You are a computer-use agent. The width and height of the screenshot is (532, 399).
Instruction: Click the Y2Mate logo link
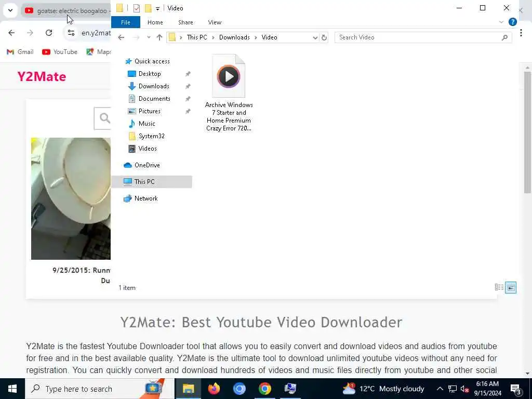tap(42, 77)
